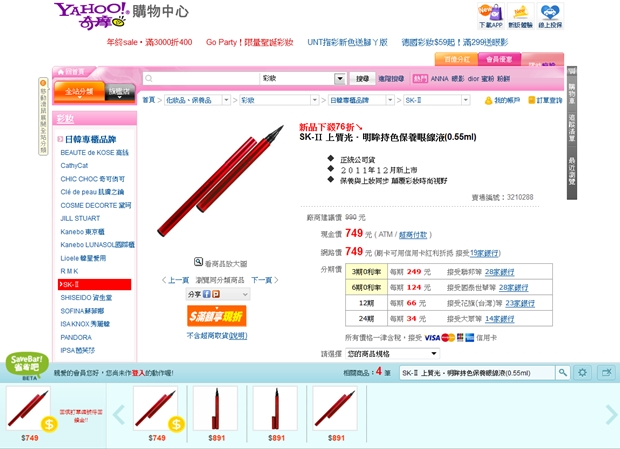
Task: Expand cosmetics breadcrumb dropdown
Action: 226,100
